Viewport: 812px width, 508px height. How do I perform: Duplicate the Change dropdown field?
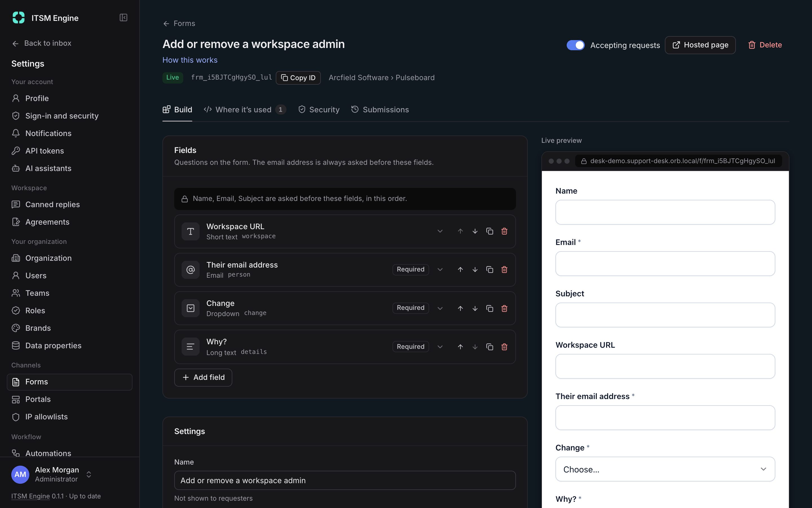point(489,308)
